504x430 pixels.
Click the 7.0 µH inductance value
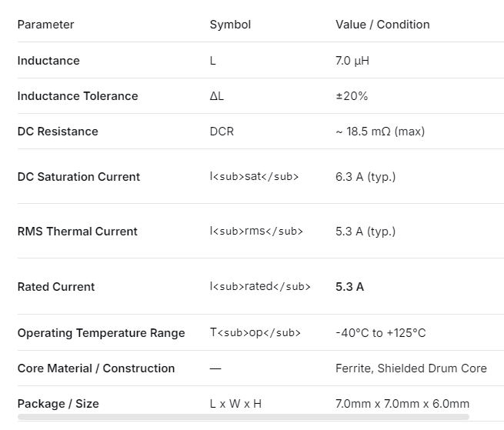pyautogui.click(x=352, y=61)
